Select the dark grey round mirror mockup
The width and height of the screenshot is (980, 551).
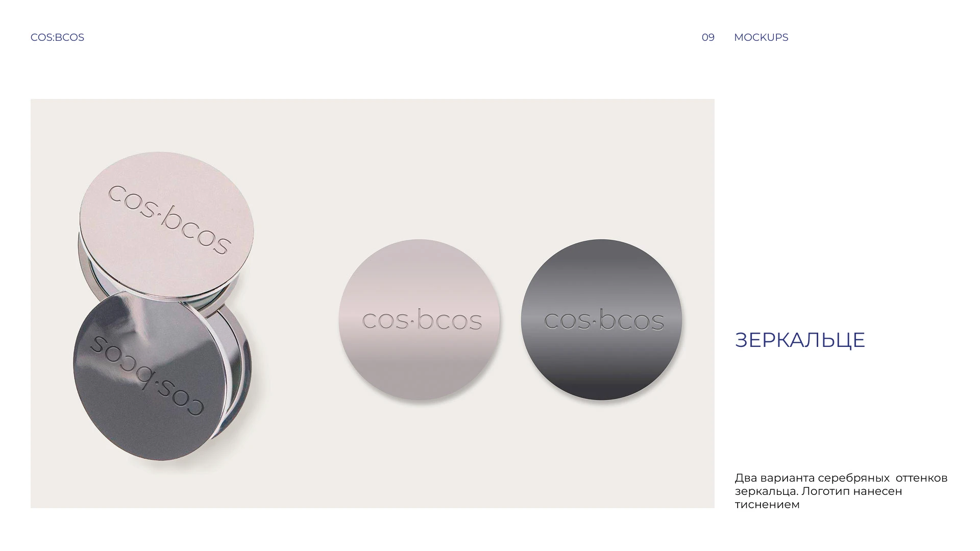tap(601, 320)
